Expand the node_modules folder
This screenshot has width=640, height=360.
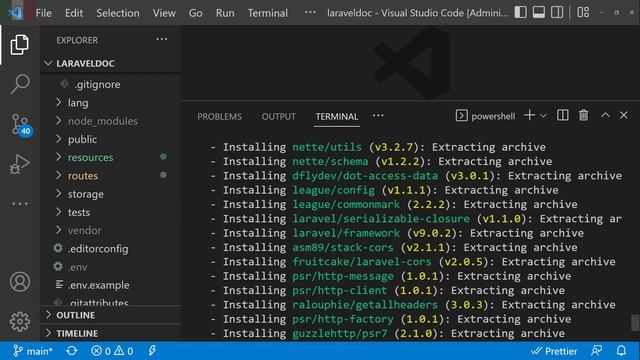pyautogui.click(x=110, y=121)
